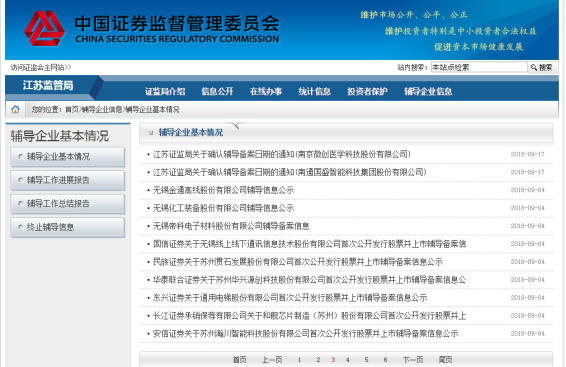
Task: Go to page 4 in pagination
Action: 348,360
